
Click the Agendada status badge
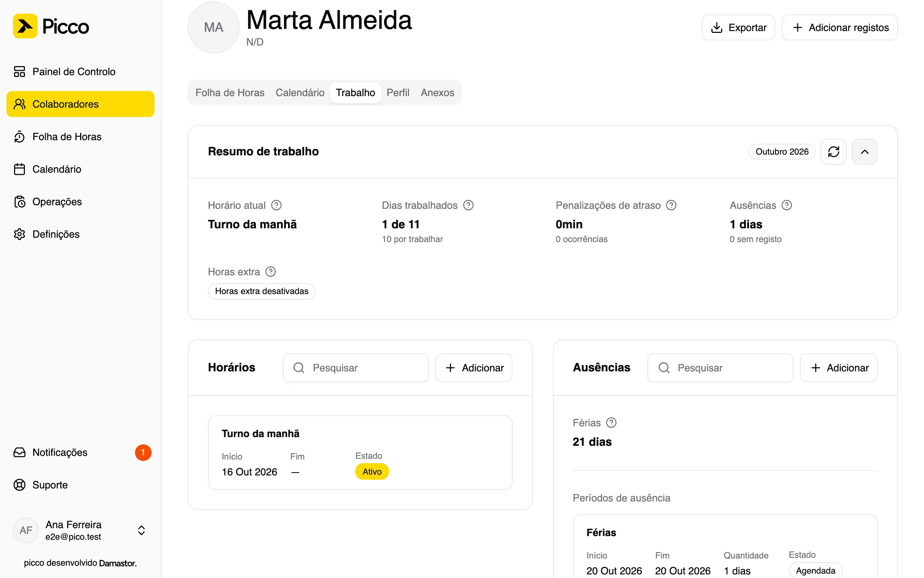click(815, 570)
